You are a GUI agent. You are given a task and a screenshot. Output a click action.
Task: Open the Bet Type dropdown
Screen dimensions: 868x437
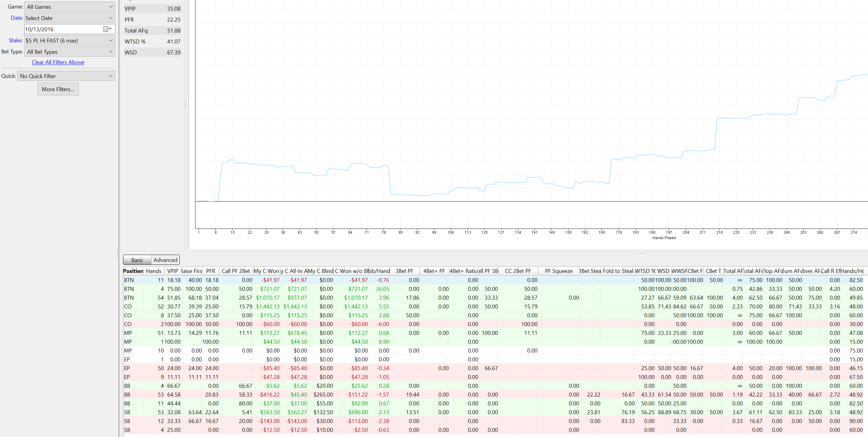coord(70,52)
